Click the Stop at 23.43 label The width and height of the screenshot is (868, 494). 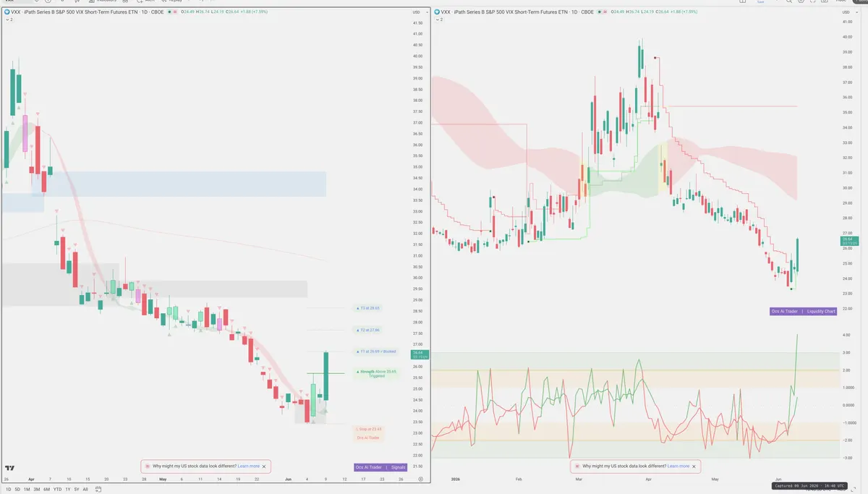click(368, 429)
